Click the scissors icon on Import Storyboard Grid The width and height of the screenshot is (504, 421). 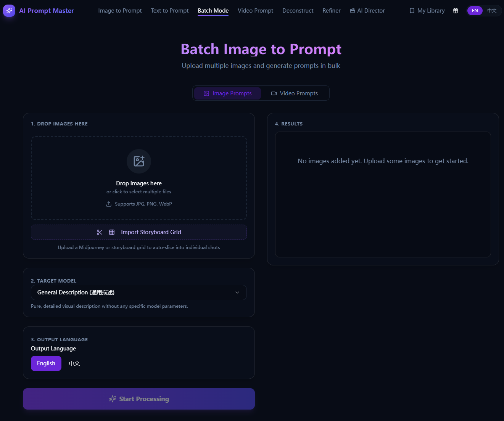[x=99, y=232]
